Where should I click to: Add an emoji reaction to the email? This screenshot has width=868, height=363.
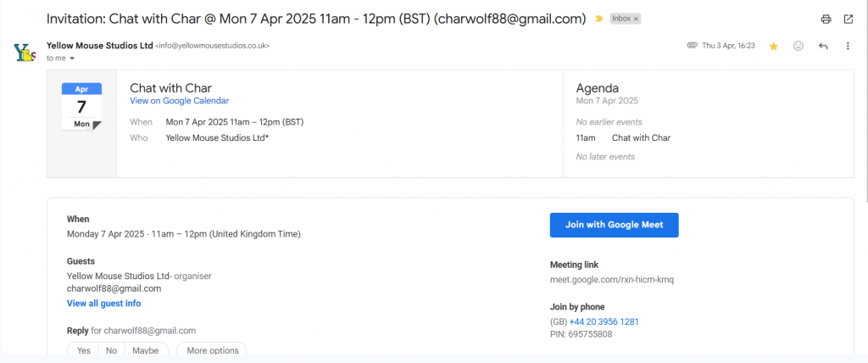coord(798,46)
